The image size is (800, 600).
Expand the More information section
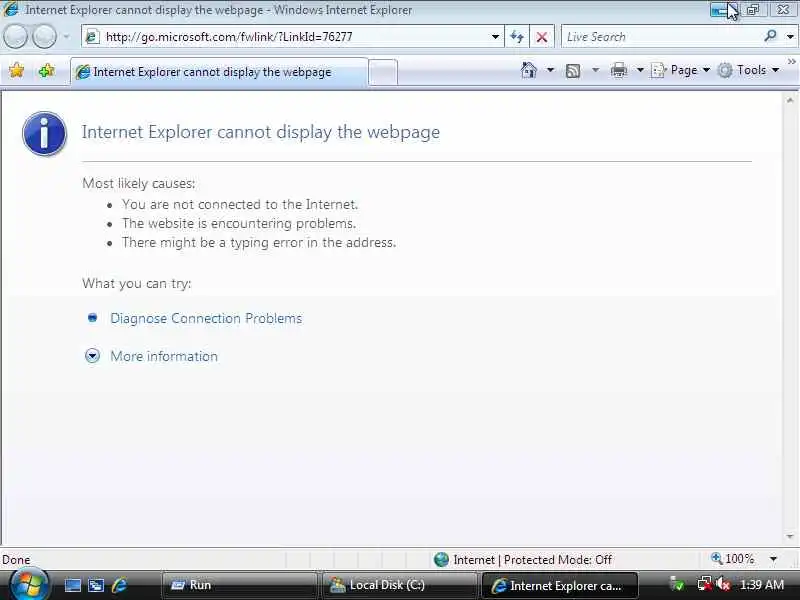click(x=92, y=356)
